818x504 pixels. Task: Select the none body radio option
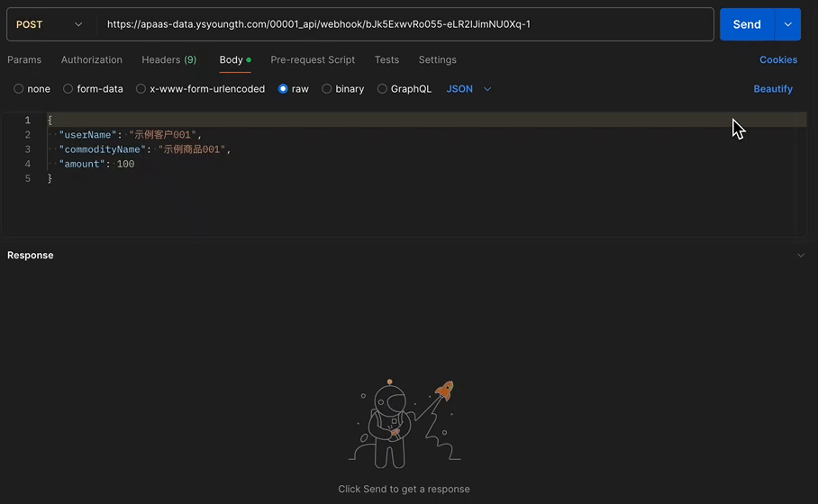click(x=19, y=88)
